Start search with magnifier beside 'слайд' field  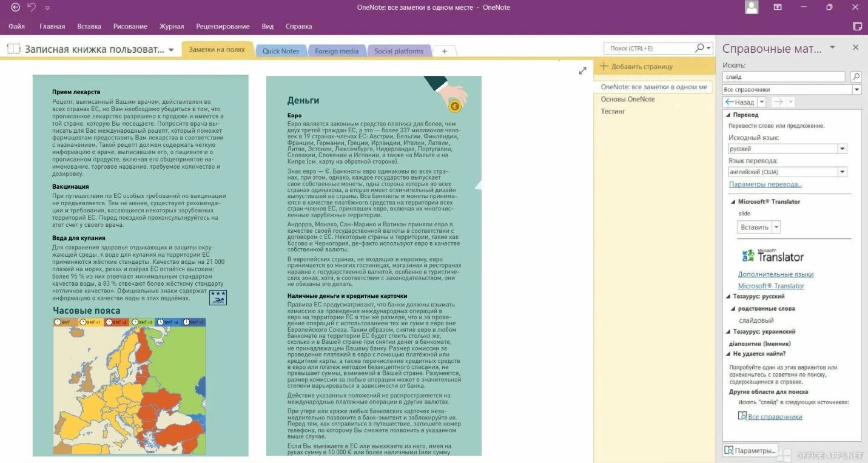855,76
